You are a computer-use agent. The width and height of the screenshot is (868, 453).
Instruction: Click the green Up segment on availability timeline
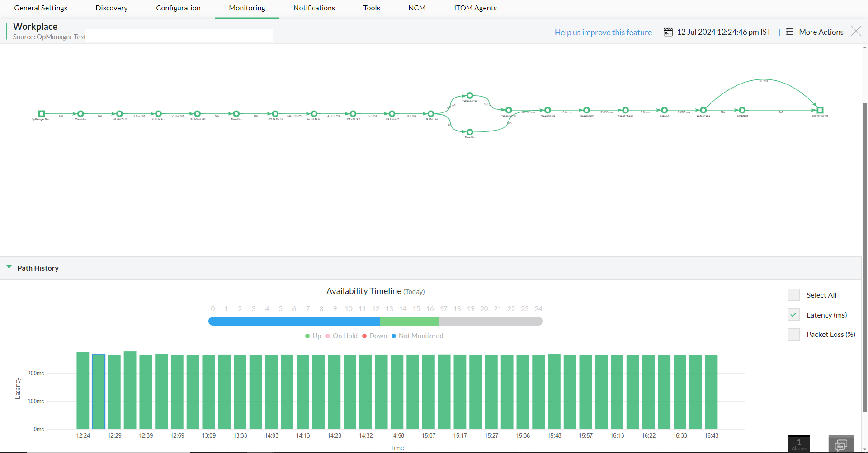409,321
